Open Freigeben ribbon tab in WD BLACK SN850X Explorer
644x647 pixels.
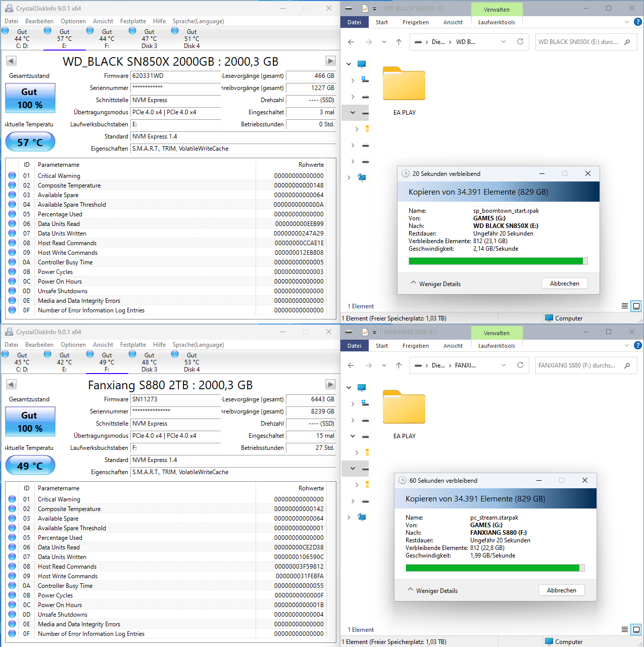[416, 22]
